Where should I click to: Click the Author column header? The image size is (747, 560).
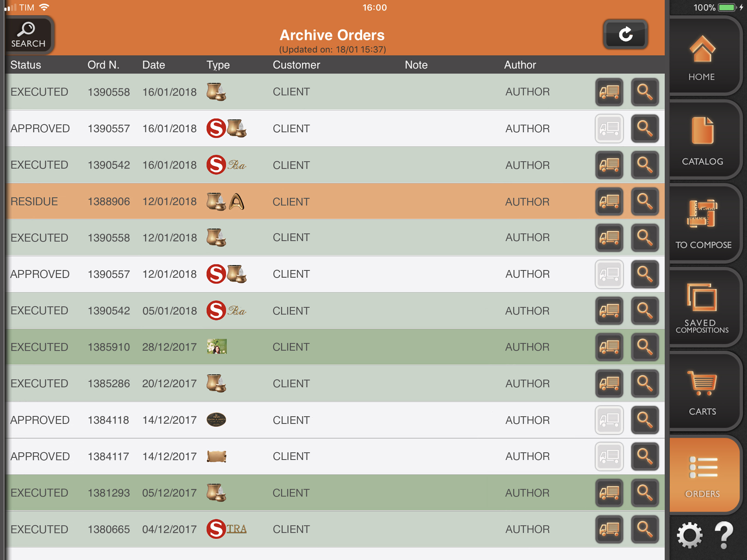[x=520, y=65]
